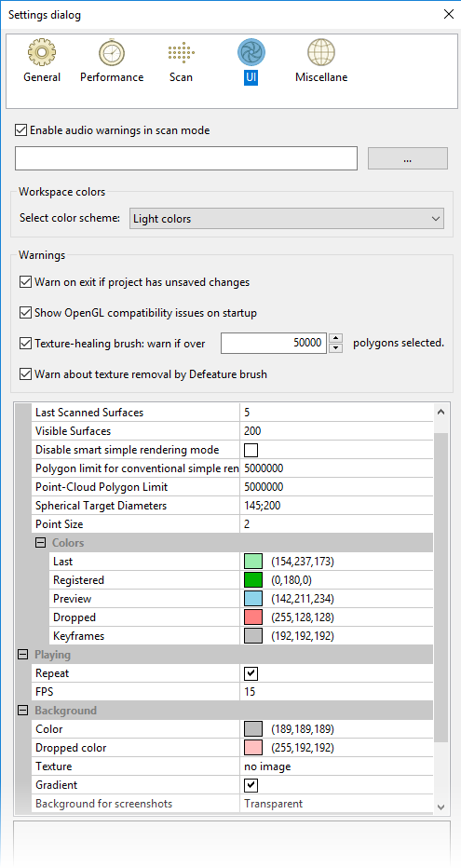Click the audio warning file path field

pos(186,158)
